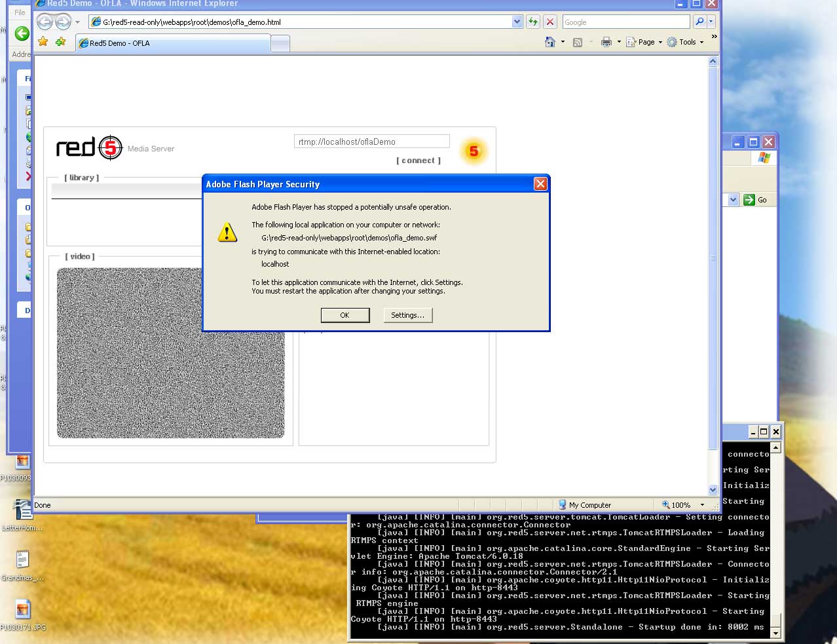Open Settings in Flash Security dialog
The height and width of the screenshot is (644, 837).
pyautogui.click(x=407, y=315)
